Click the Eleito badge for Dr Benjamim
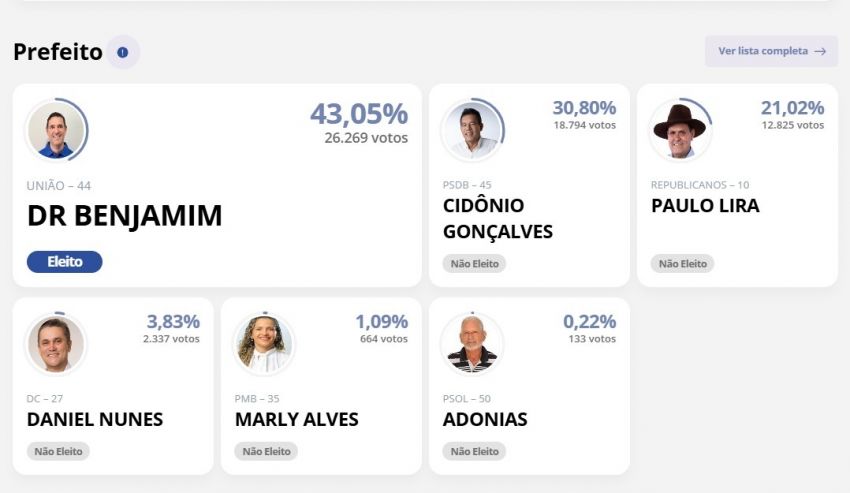 [x=64, y=262]
